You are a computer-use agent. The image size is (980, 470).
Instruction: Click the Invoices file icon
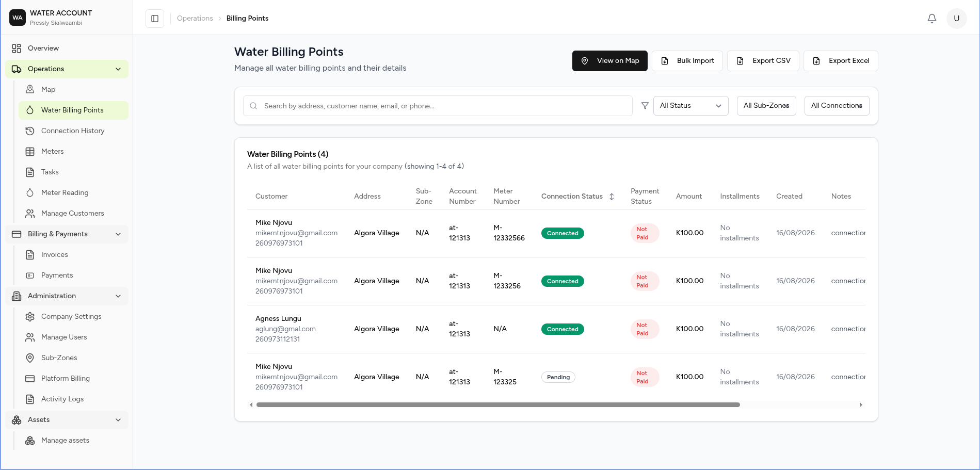[30, 255]
